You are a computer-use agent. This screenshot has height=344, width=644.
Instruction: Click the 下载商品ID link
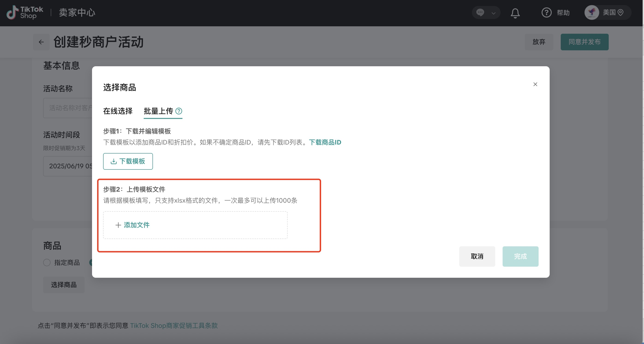[325, 142]
